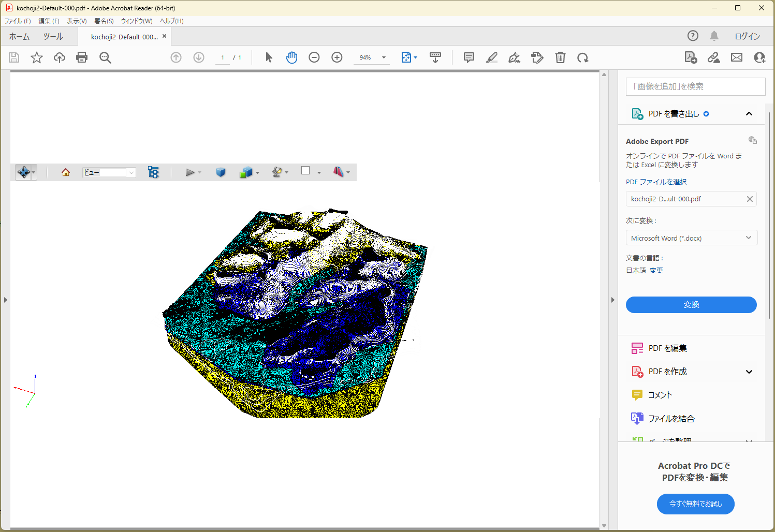This screenshot has height=532, width=775.
Task: Print the document
Action: coord(82,57)
